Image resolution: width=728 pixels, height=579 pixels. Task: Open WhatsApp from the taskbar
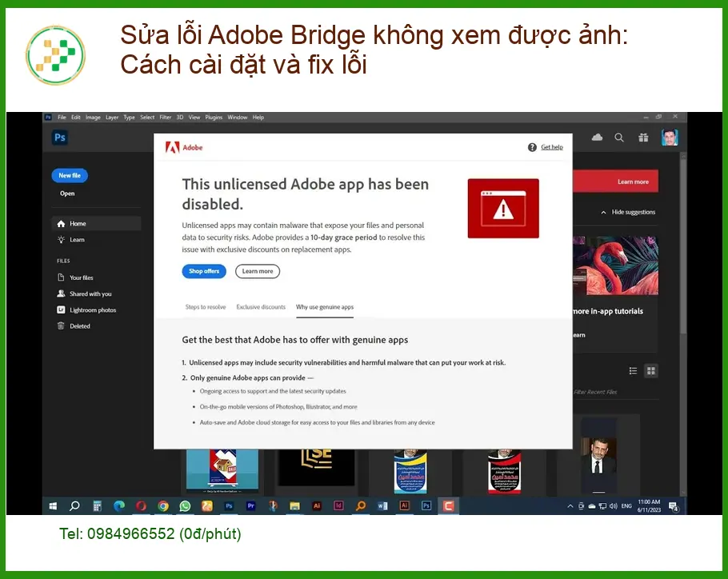[x=185, y=506]
